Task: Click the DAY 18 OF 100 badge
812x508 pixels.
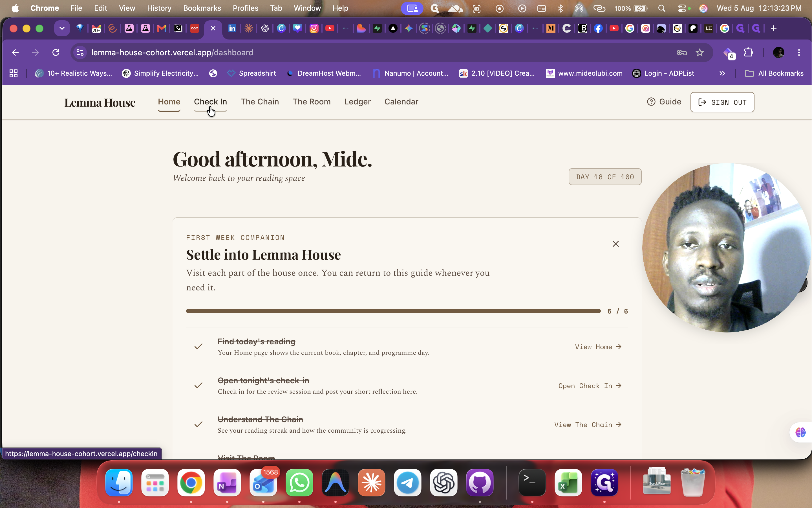Action: [x=605, y=177]
